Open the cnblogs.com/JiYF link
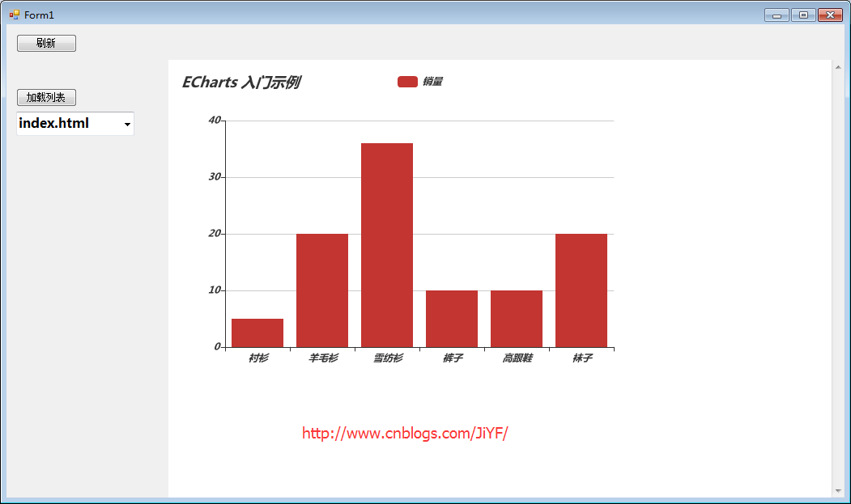The height and width of the screenshot is (504, 851). (405, 433)
